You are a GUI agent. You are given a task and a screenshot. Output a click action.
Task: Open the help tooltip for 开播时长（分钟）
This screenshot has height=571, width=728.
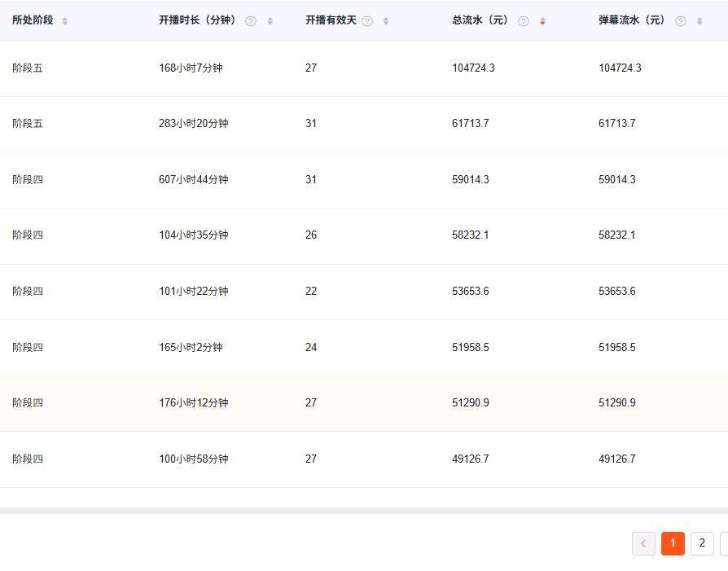249,20
